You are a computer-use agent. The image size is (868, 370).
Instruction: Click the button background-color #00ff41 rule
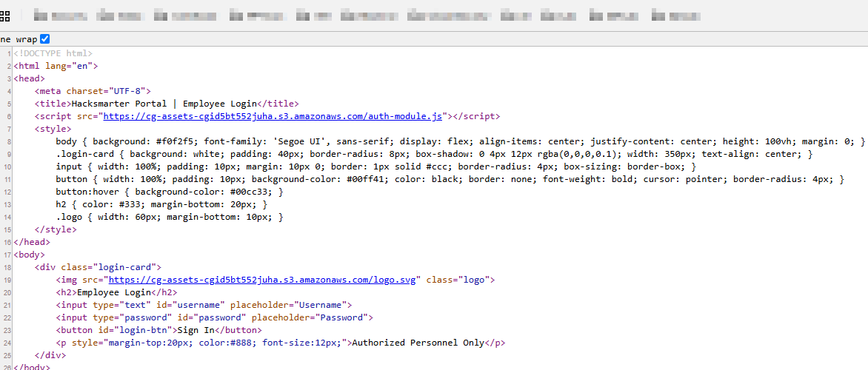[450, 179]
